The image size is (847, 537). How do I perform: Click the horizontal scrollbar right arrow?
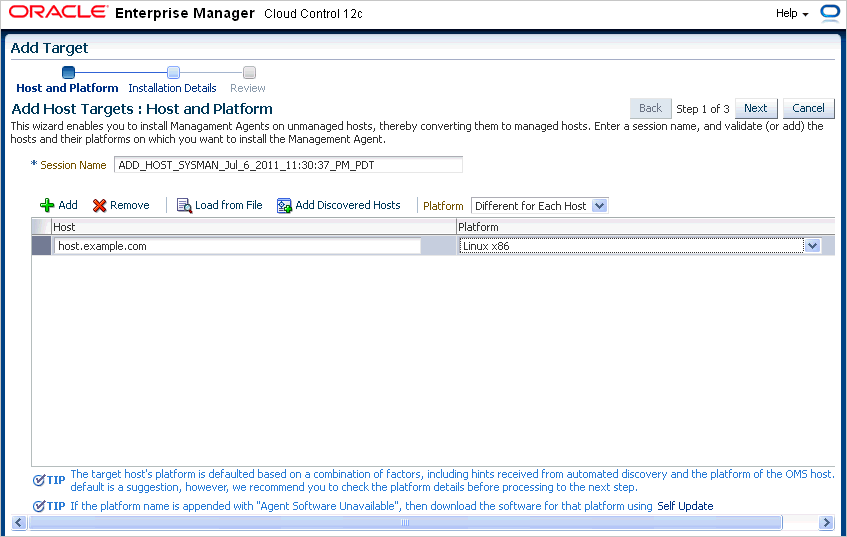pyautogui.click(x=826, y=522)
